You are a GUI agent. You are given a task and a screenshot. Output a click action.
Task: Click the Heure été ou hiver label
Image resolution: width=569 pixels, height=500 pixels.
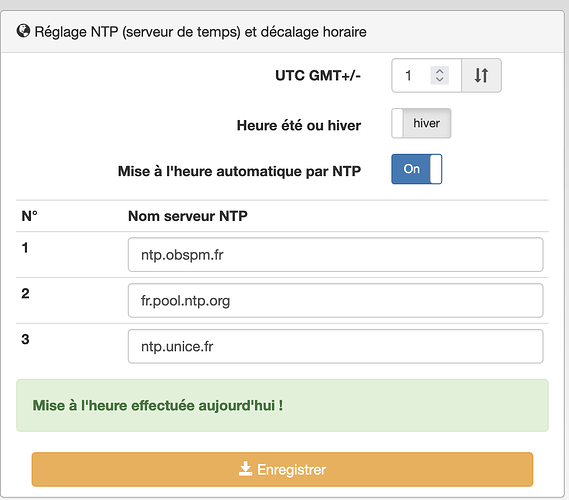click(x=299, y=125)
